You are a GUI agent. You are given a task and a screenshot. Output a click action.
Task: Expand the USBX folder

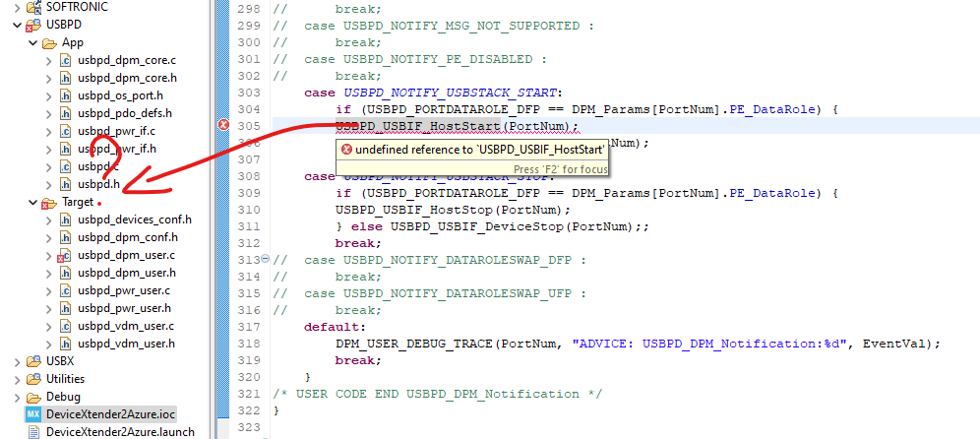pos(17,361)
